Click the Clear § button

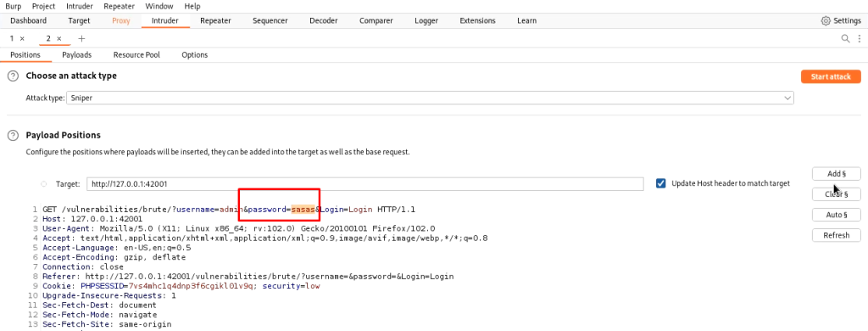836,194
